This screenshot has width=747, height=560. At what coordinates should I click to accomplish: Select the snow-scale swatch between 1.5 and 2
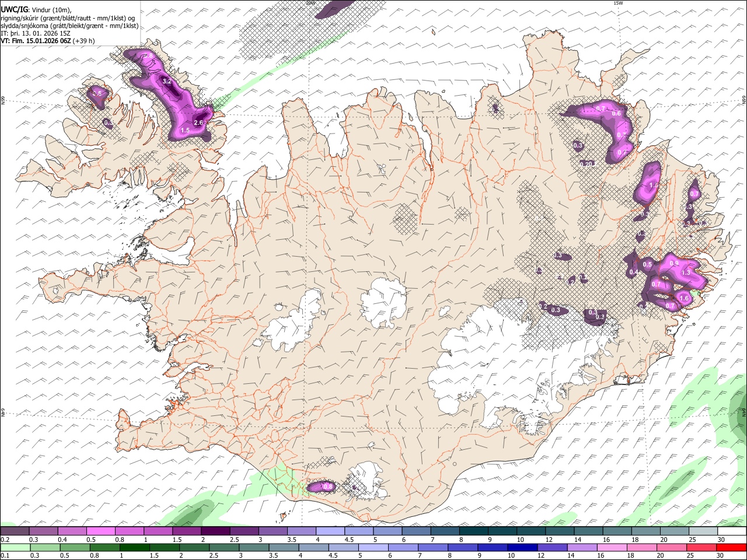pos(187,531)
